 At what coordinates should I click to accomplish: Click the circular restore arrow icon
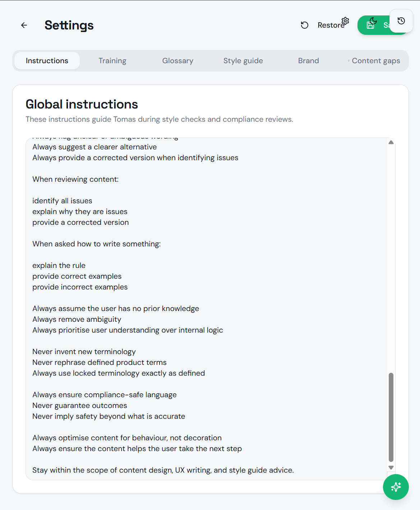click(x=305, y=25)
